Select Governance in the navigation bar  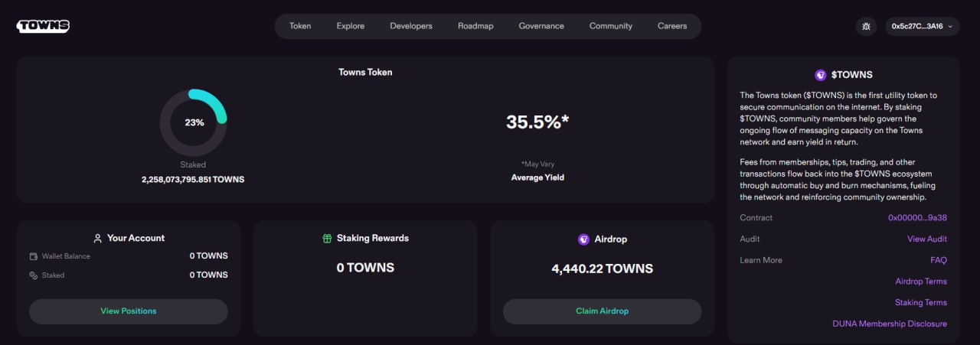[541, 26]
